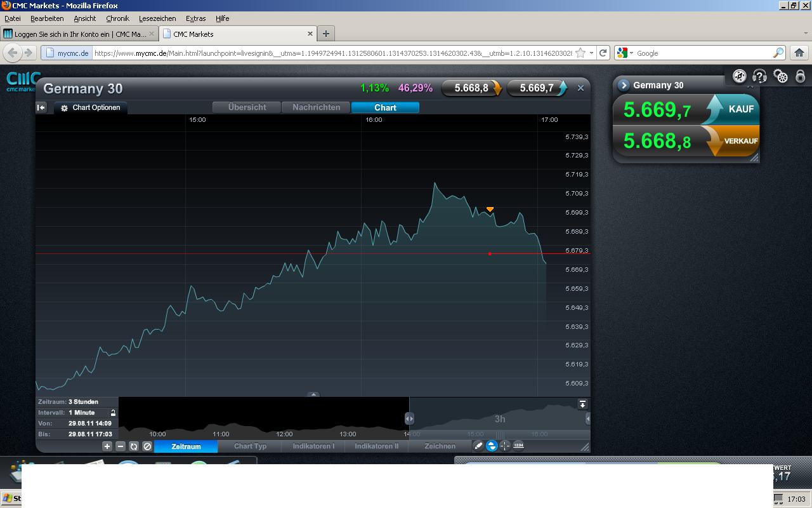The image size is (812, 508).
Task: Click the dock-panel arrow icon left of Chart Optionen
Action: tap(41, 108)
